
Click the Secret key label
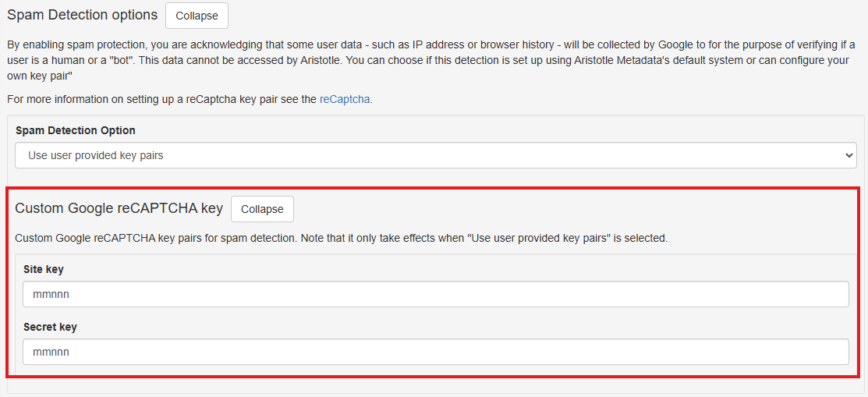click(50, 327)
